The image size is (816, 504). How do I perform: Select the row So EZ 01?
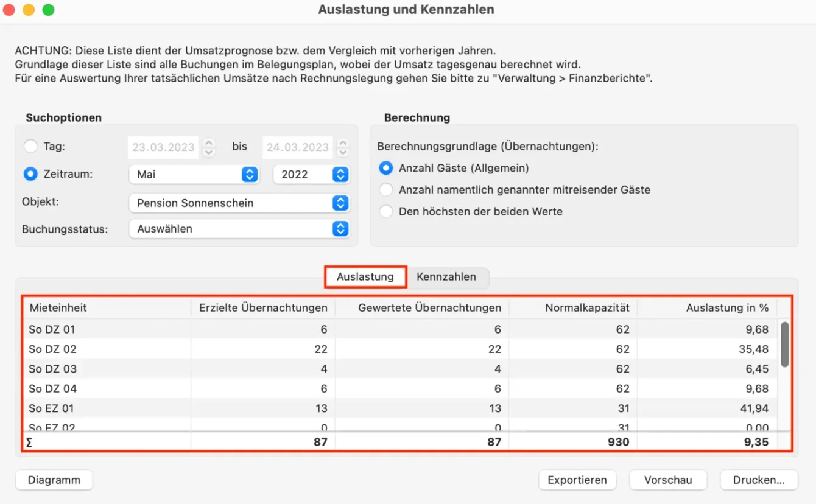[x=400, y=408]
